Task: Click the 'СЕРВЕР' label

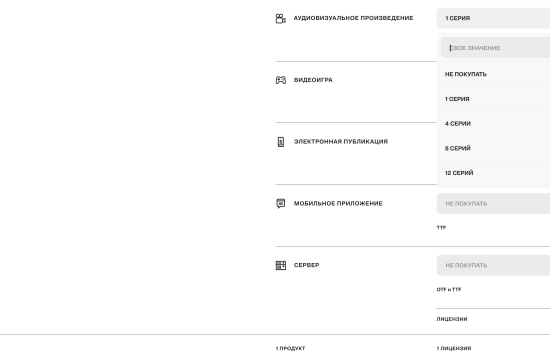Action: click(307, 265)
